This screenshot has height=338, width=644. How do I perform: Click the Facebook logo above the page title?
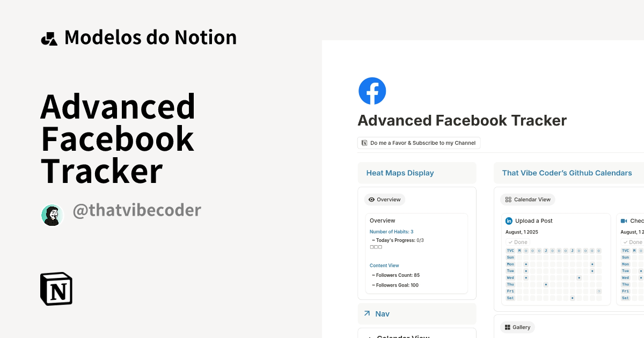372,91
